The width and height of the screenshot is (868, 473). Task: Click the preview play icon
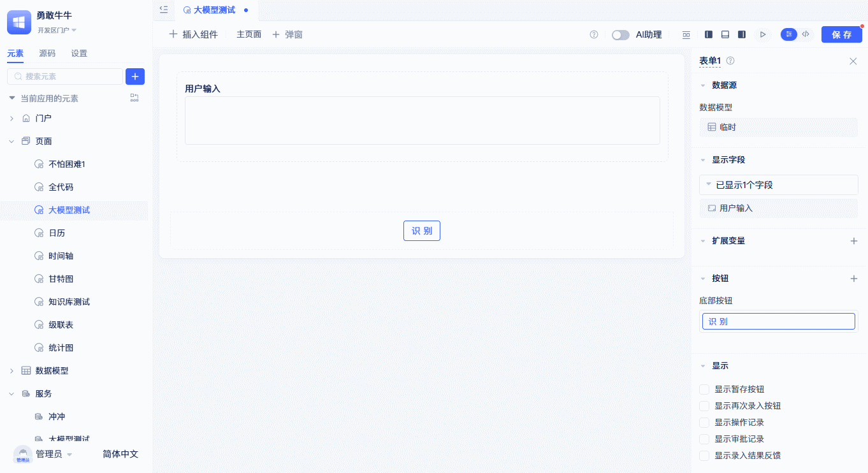(x=762, y=34)
